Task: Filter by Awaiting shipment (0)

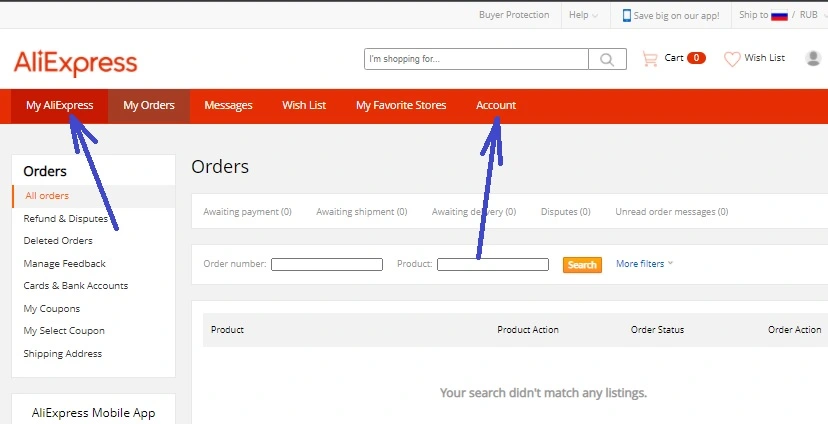Action: tap(362, 212)
